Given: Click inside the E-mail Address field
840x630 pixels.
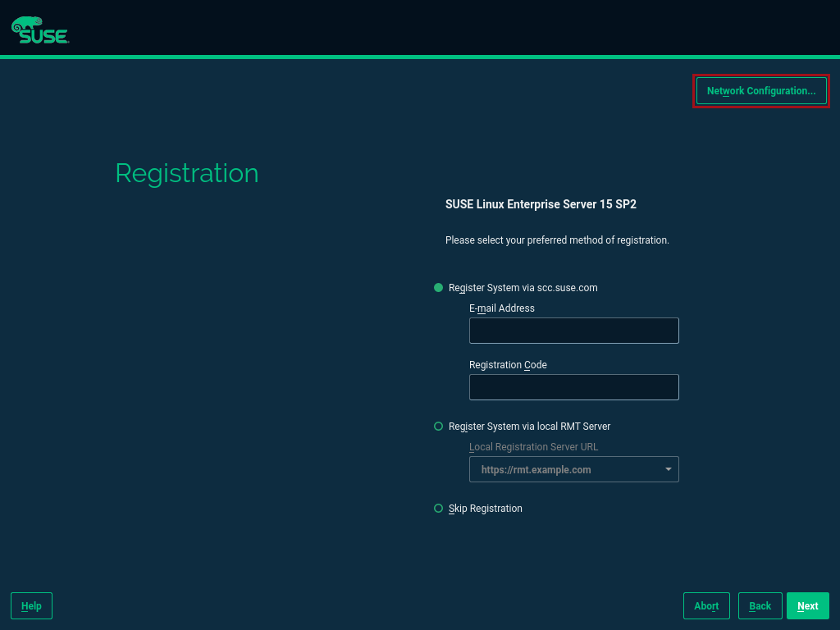Looking at the screenshot, I should (573, 330).
